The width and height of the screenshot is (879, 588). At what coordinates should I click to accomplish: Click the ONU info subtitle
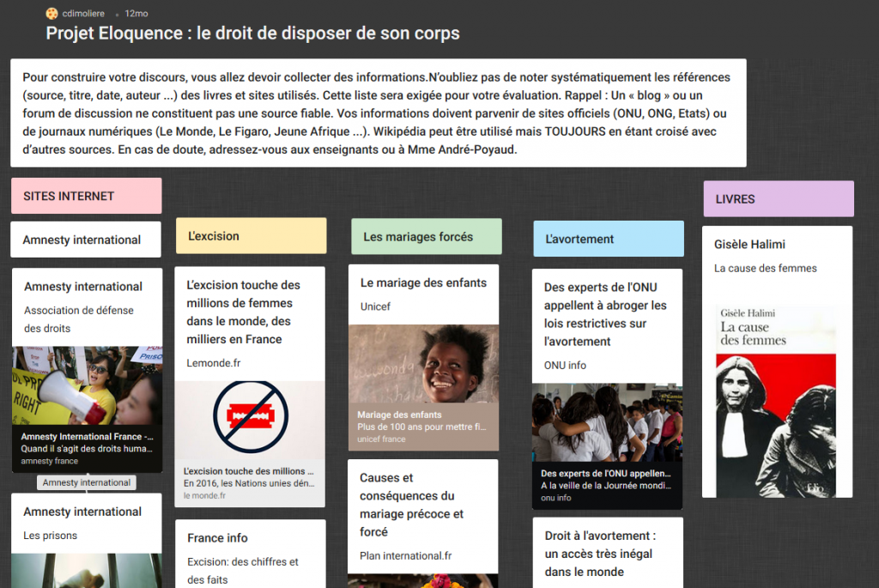point(565,365)
